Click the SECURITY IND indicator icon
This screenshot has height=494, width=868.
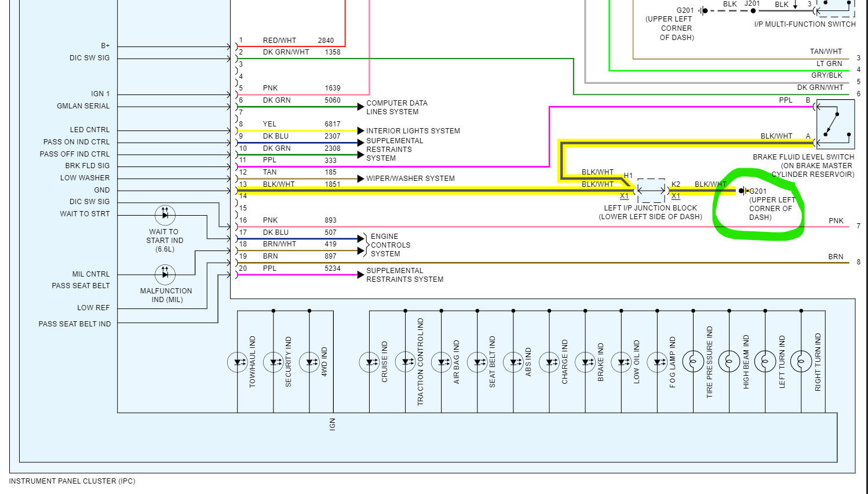coord(273,361)
